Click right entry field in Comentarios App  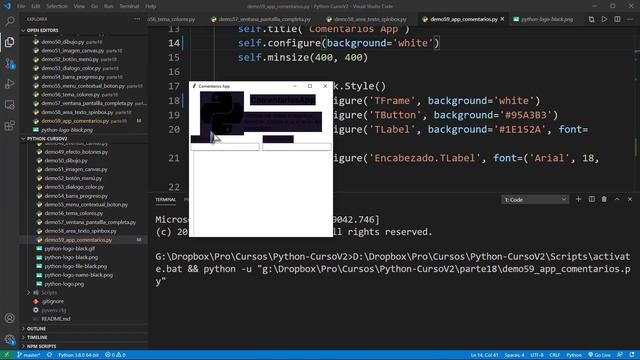coord(296,147)
